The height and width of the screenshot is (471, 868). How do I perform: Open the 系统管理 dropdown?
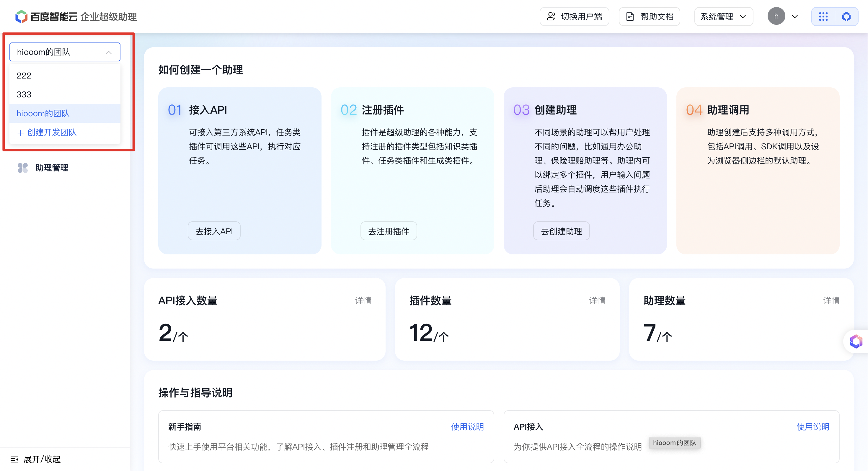pos(723,17)
